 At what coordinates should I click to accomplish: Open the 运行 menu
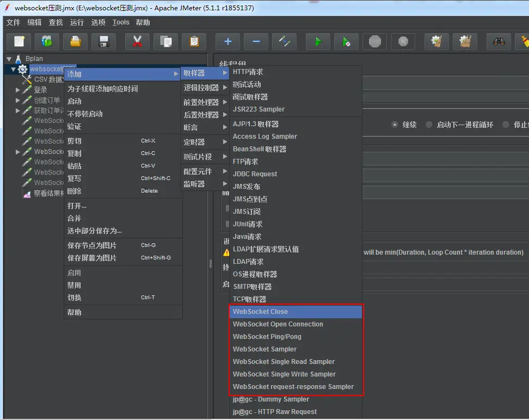(77, 23)
